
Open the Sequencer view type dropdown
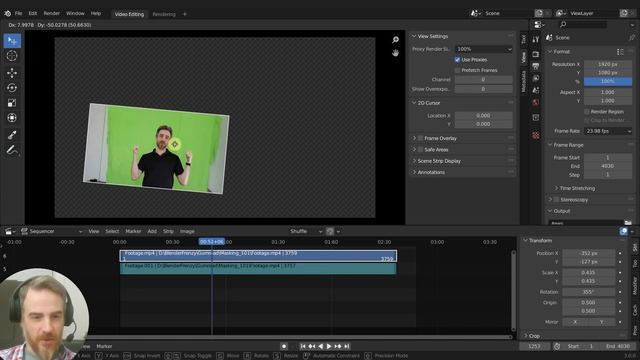click(x=51, y=231)
